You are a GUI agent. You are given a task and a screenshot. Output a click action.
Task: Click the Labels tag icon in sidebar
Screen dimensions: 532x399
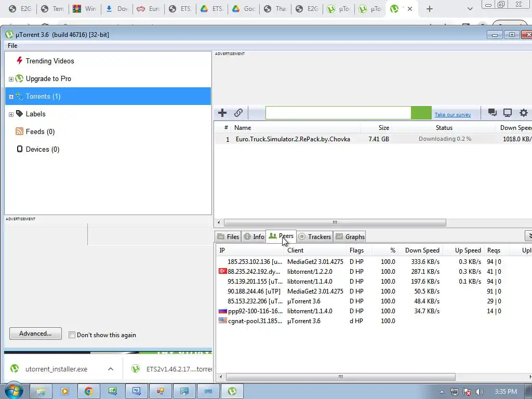tap(19, 114)
